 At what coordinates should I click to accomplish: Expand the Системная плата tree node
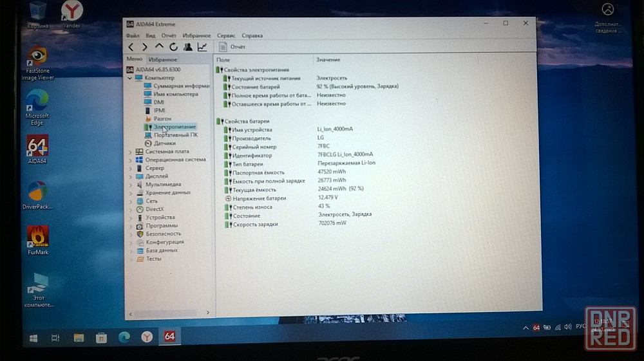[131, 152]
